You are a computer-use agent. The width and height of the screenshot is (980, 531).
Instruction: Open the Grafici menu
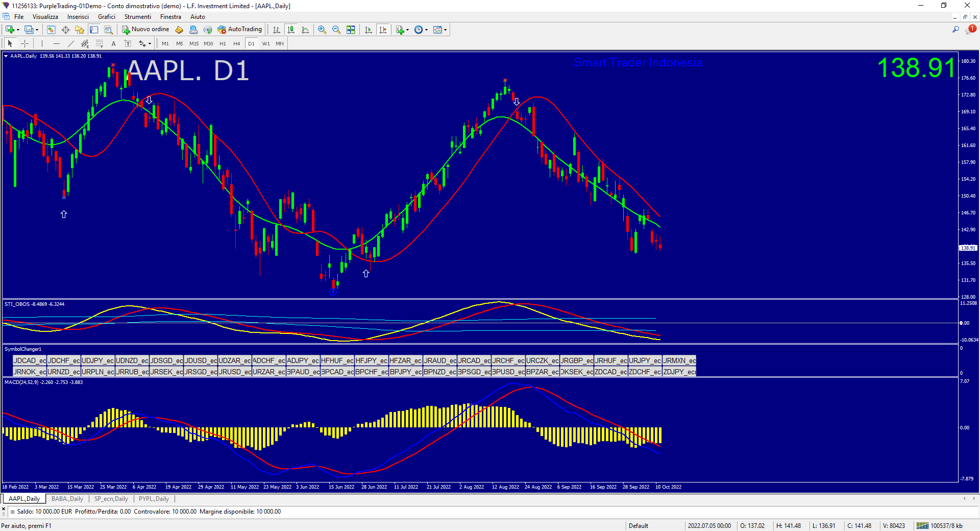coord(107,17)
